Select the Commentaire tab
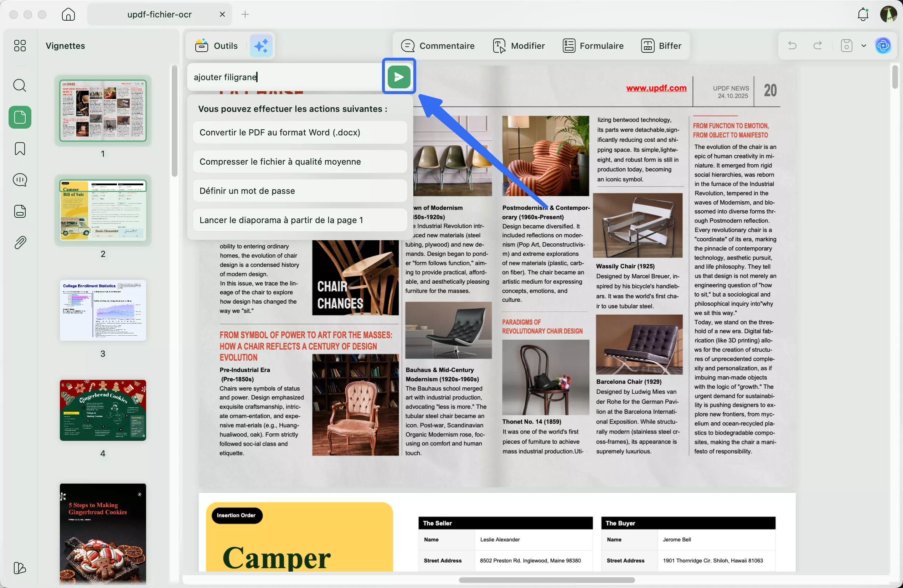 [438, 46]
